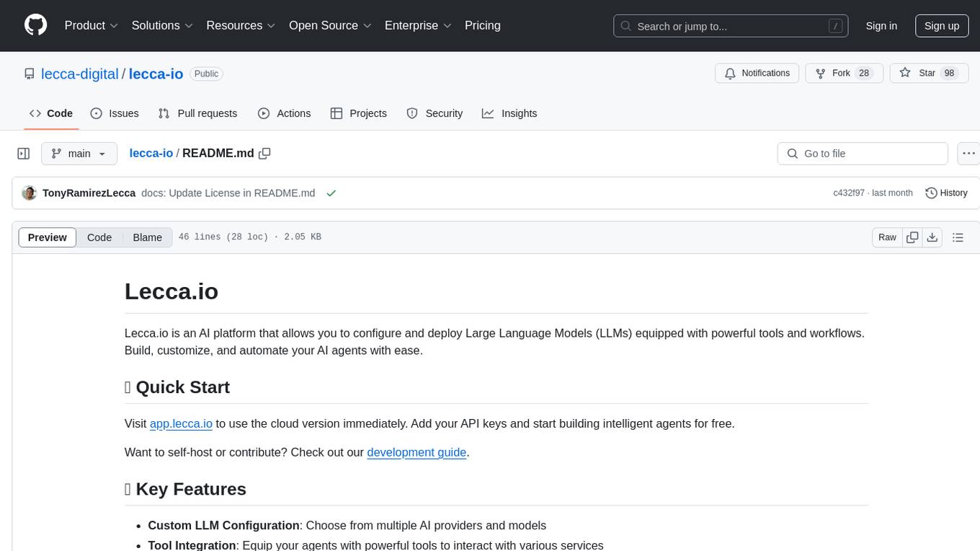The width and height of the screenshot is (980, 551).
Task: Open the Update License commit message
Action: [228, 193]
